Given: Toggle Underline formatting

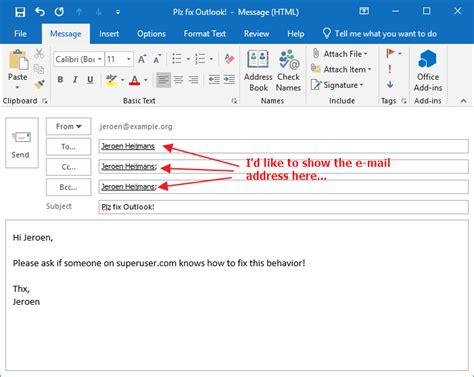Looking at the screenshot, I should click(90, 80).
